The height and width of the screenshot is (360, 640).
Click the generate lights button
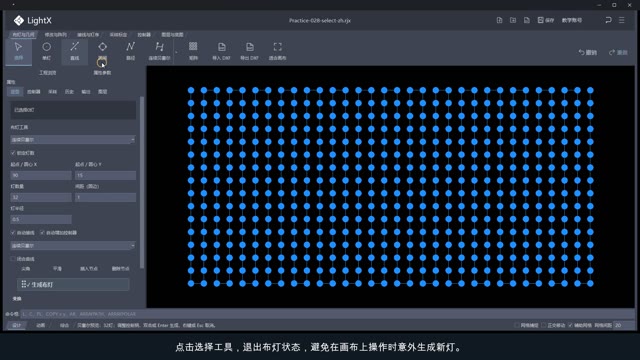73,284
